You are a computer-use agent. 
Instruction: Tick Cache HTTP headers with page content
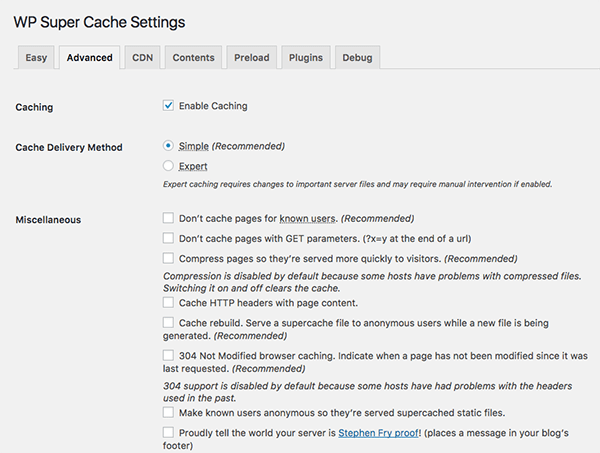(168, 302)
